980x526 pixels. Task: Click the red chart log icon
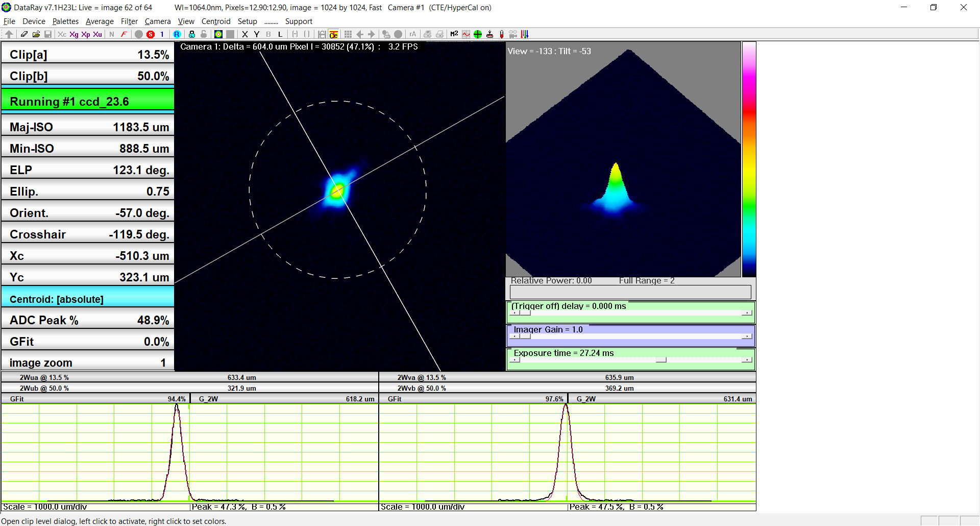coord(466,34)
